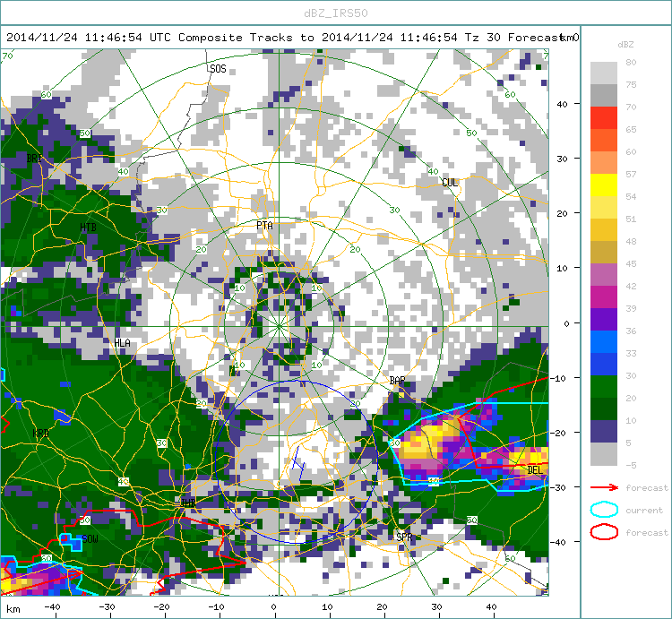672x619 pixels.
Task: Click the red forecast arrow legend icon
Action: pyautogui.click(x=604, y=487)
